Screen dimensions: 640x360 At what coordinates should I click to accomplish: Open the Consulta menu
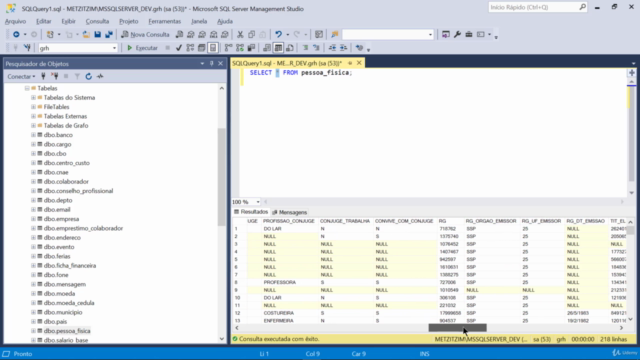click(x=97, y=21)
